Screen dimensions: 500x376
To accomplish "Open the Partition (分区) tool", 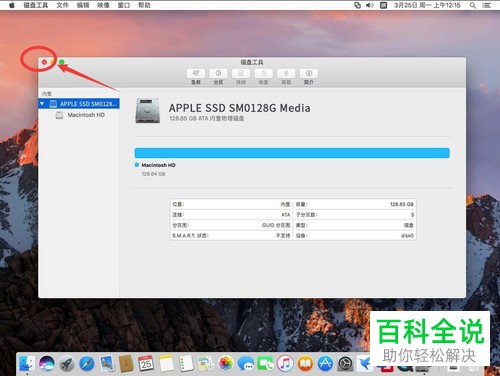I will [x=218, y=73].
